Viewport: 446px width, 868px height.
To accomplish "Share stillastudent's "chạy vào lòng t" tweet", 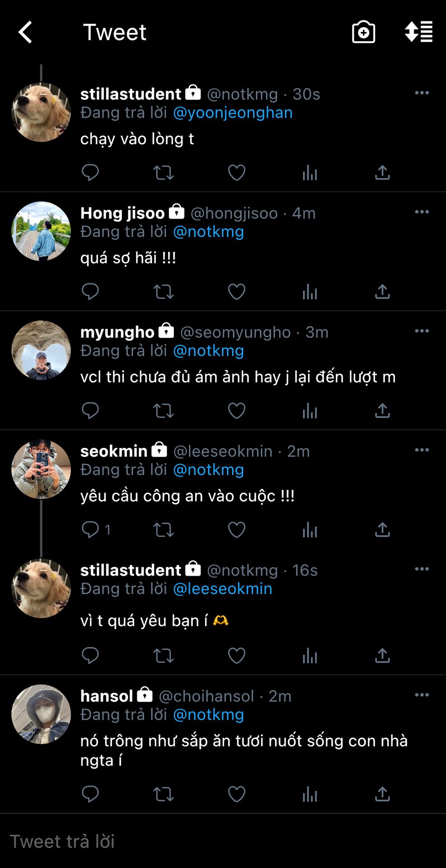I will click(x=382, y=172).
